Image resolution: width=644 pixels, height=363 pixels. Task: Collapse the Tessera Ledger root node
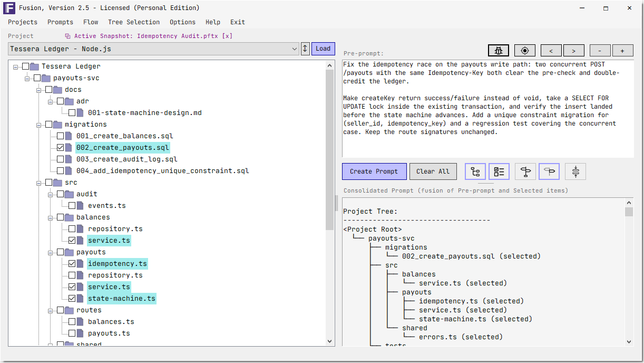pyautogui.click(x=16, y=67)
